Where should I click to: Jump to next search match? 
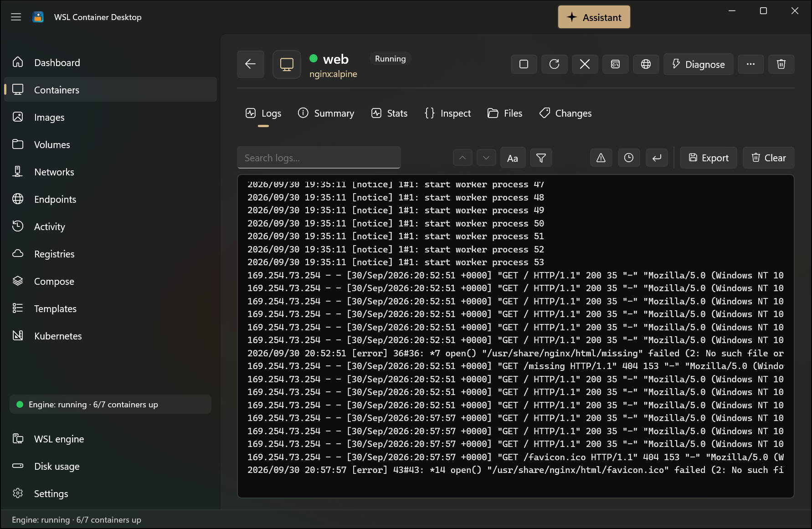[x=486, y=158]
